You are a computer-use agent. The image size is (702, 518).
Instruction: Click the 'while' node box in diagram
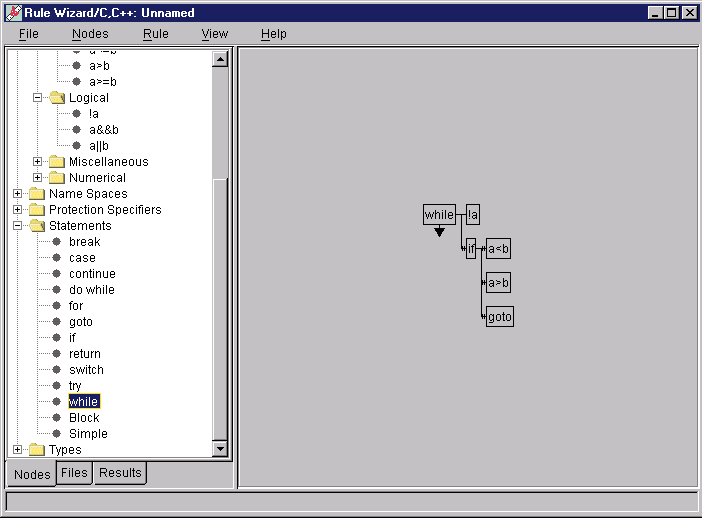439,215
